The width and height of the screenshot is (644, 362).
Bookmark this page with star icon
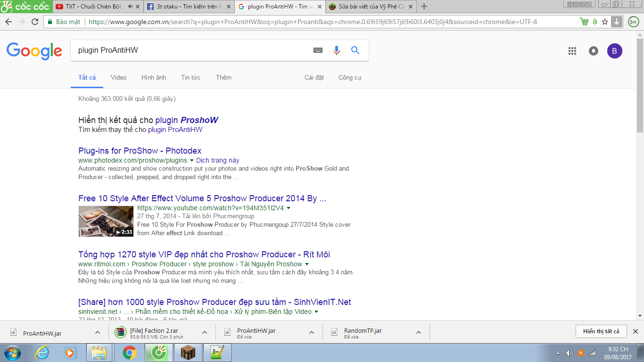click(605, 22)
